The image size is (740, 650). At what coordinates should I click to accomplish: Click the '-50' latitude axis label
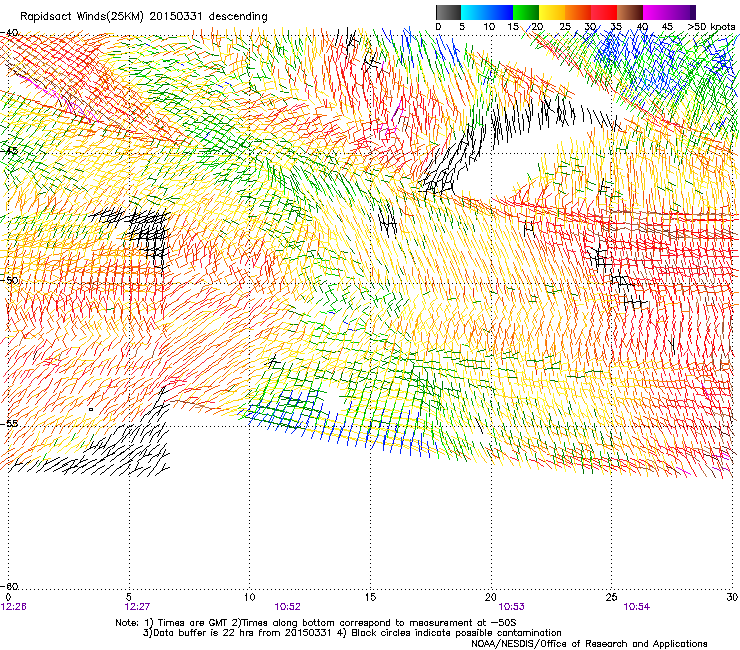click(9, 280)
